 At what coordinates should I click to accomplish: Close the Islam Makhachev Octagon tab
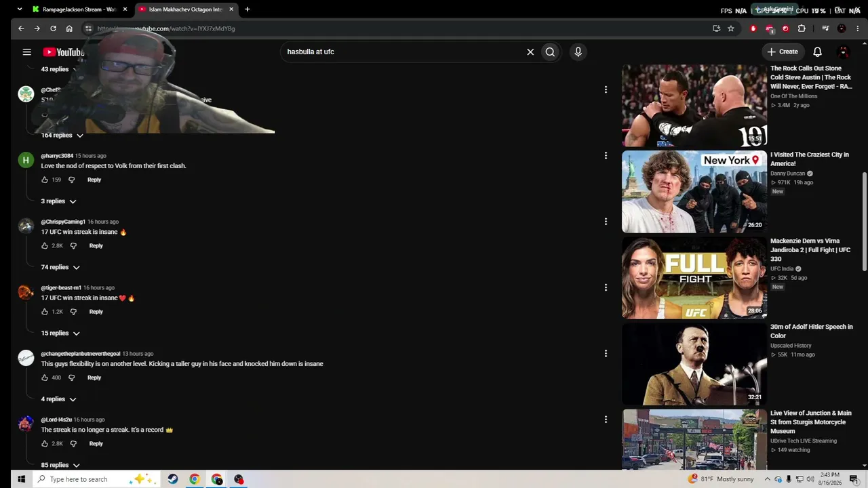coord(231,9)
